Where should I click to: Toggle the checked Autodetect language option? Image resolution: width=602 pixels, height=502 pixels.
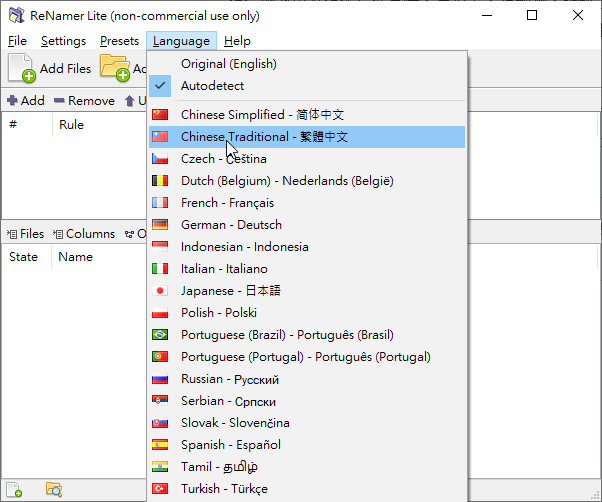[212, 86]
